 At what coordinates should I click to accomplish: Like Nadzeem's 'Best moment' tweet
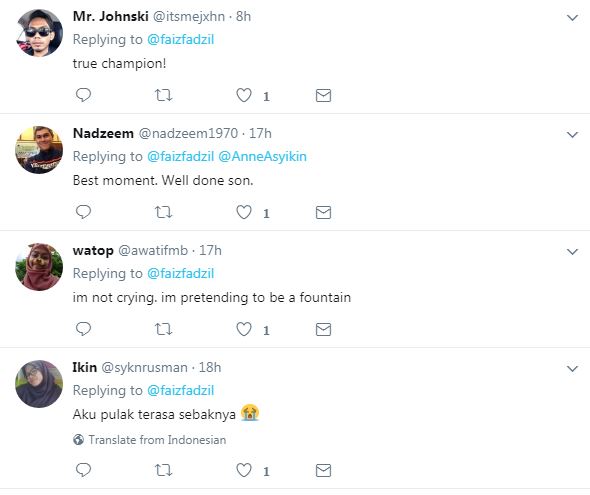[244, 212]
